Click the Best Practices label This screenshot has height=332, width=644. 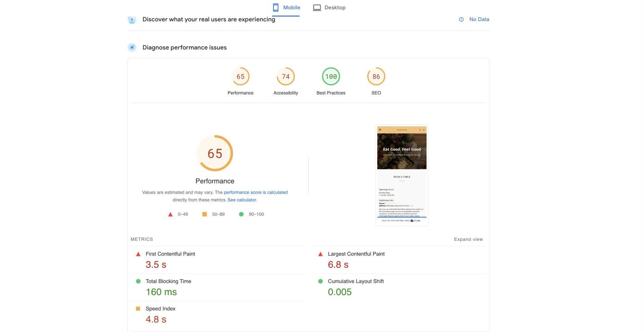coord(331,93)
